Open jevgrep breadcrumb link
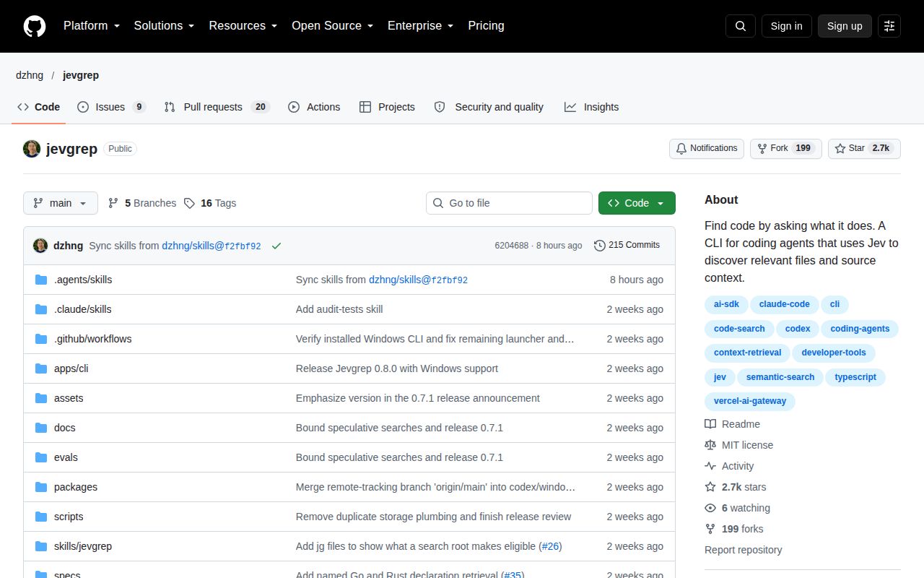The image size is (924, 578). coord(81,75)
